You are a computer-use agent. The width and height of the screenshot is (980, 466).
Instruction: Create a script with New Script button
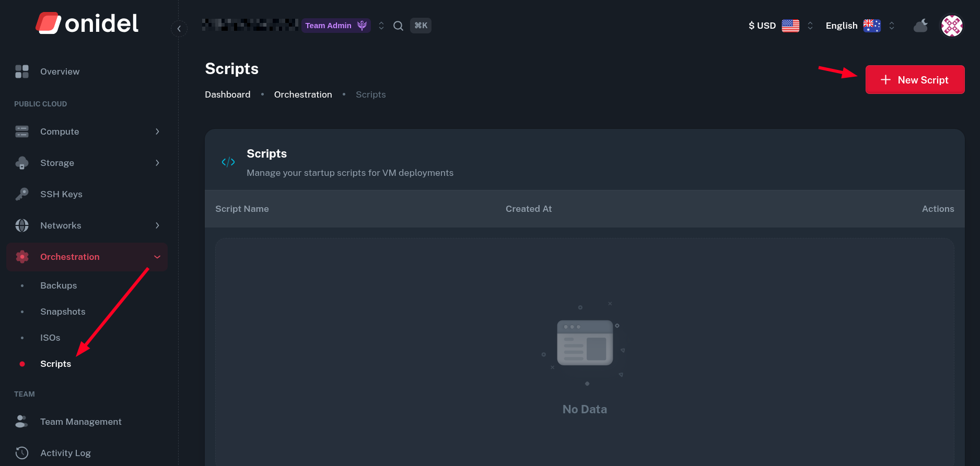pyautogui.click(x=915, y=80)
